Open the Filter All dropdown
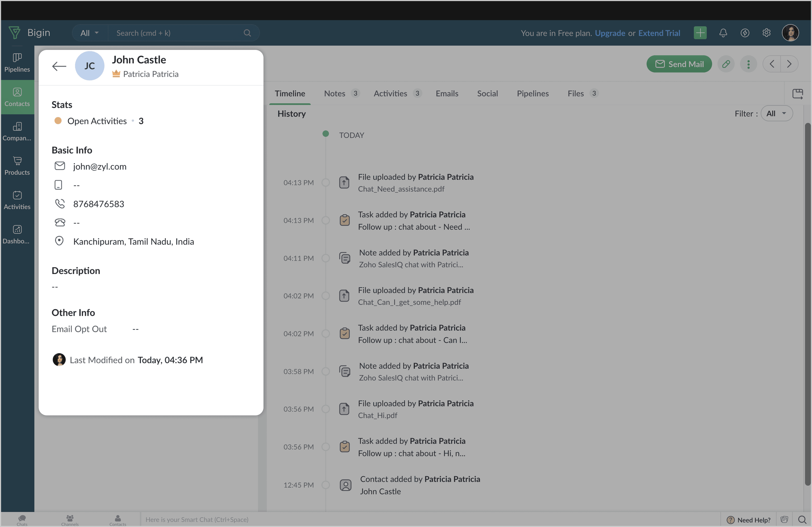 click(x=777, y=114)
